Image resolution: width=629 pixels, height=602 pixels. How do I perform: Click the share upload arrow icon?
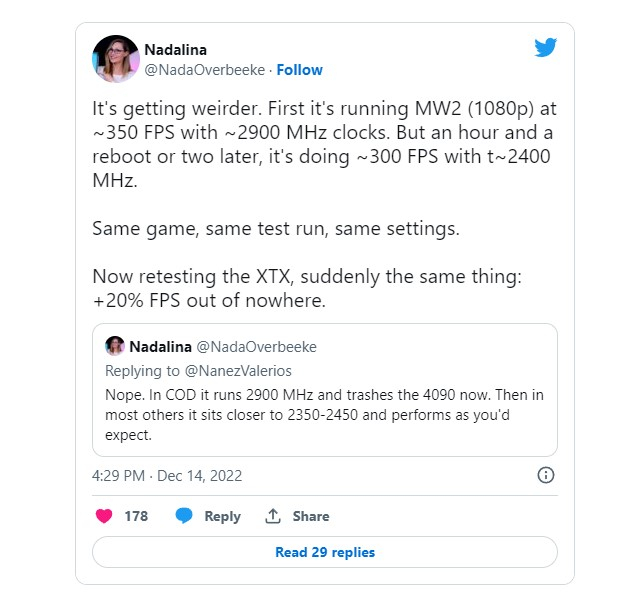click(x=273, y=516)
